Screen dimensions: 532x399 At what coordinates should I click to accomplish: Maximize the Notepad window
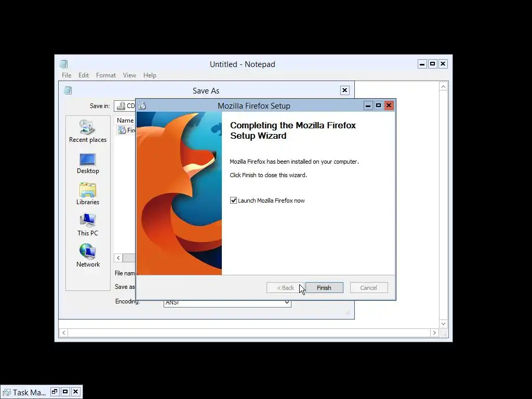[433, 64]
